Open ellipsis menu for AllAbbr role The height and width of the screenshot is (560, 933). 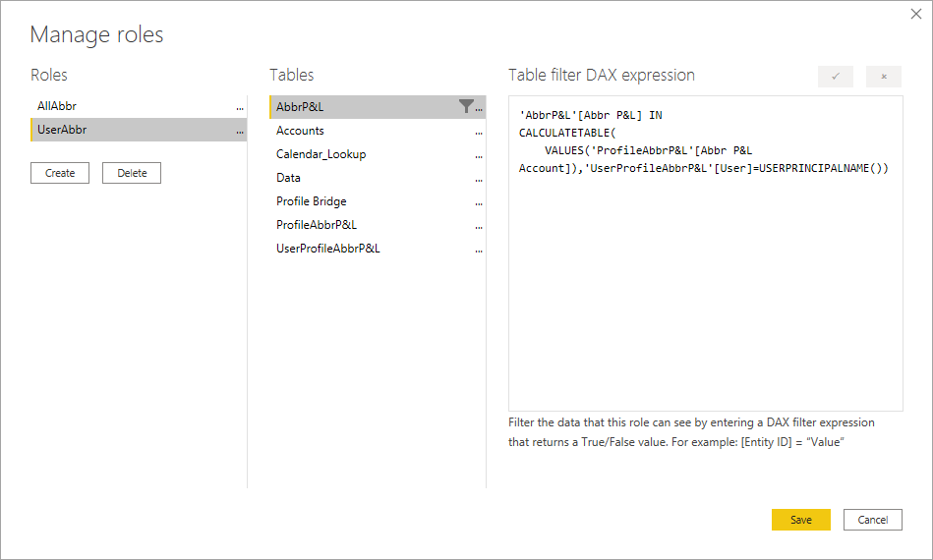(x=239, y=107)
